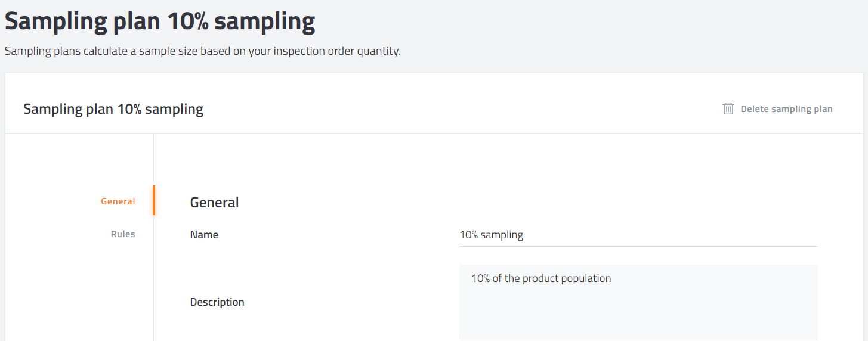Click the card header 'Sampling plan 10% sampling'

click(113, 109)
